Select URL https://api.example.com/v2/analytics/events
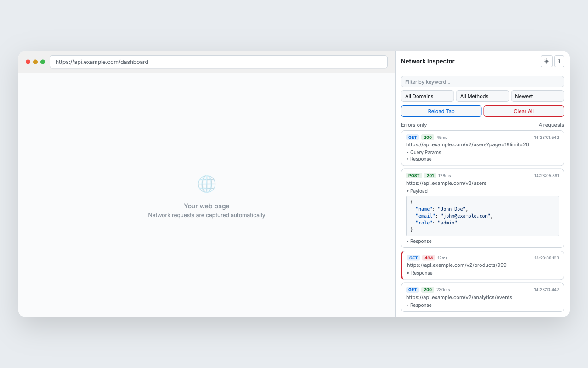Screen dimensions: 588x368 pyautogui.click(x=459, y=297)
